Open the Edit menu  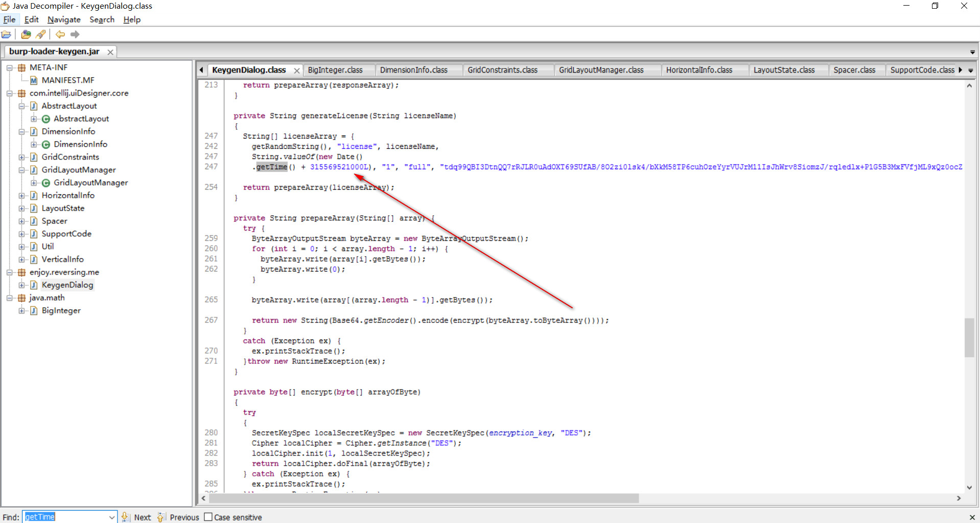pyautogui.click(x=31, y=19)
